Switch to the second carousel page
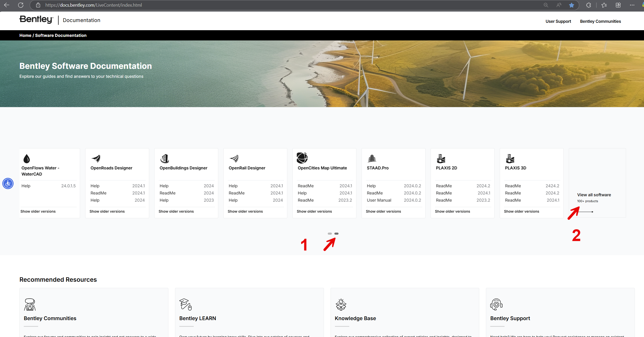 click(336, 233)
